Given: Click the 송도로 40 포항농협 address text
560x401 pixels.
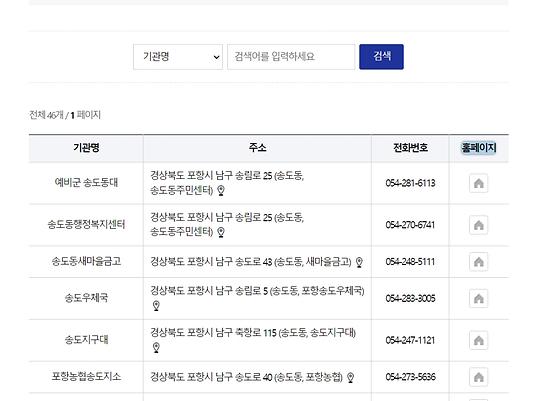Looking at the screenshot, I should pyautogui.click(x=246, y=377).
